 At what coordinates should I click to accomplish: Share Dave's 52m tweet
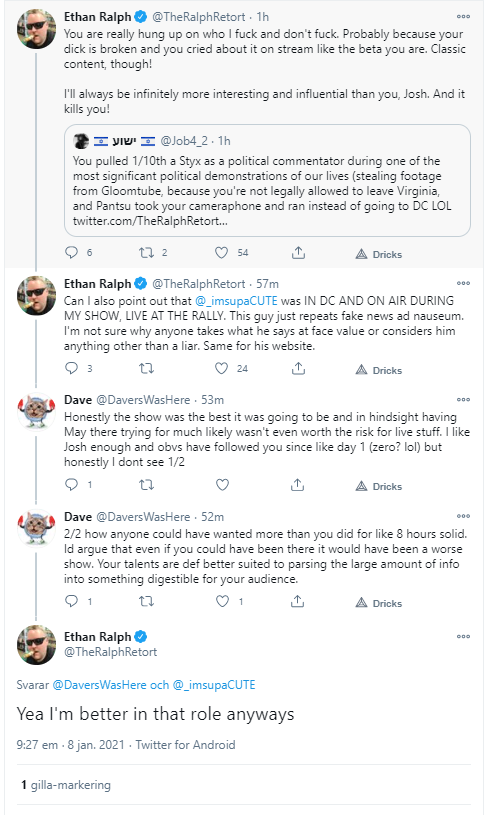point(297,601)
